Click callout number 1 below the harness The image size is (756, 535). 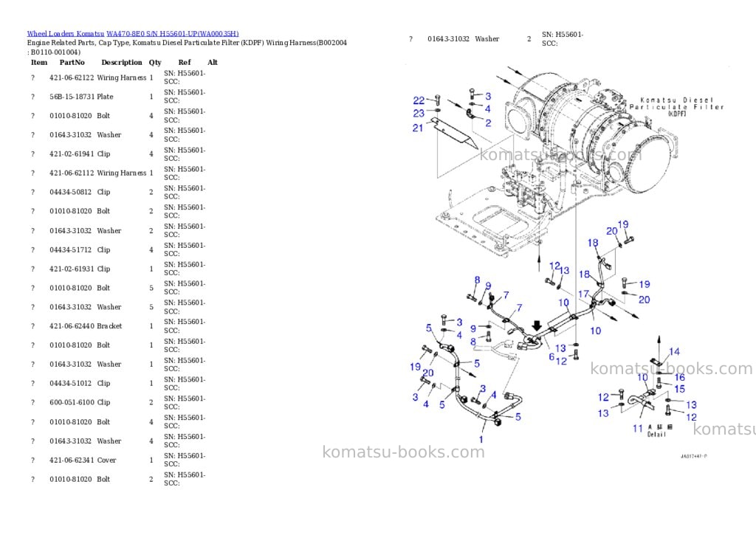pos(481,439)
